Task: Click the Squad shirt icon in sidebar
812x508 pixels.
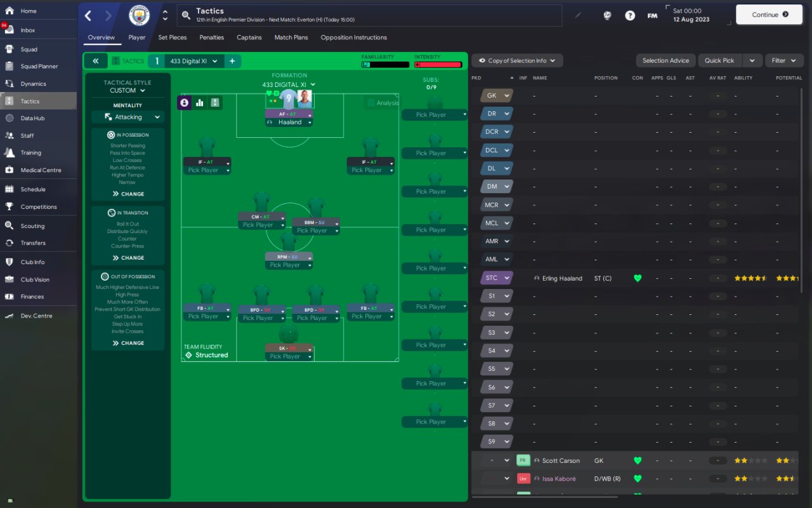Action: (10, 49)
